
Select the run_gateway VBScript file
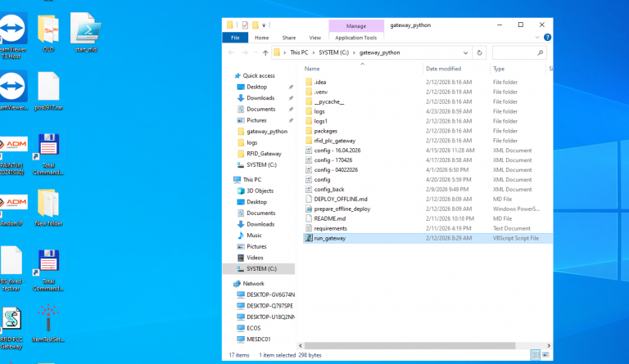[x=428, y=238]
